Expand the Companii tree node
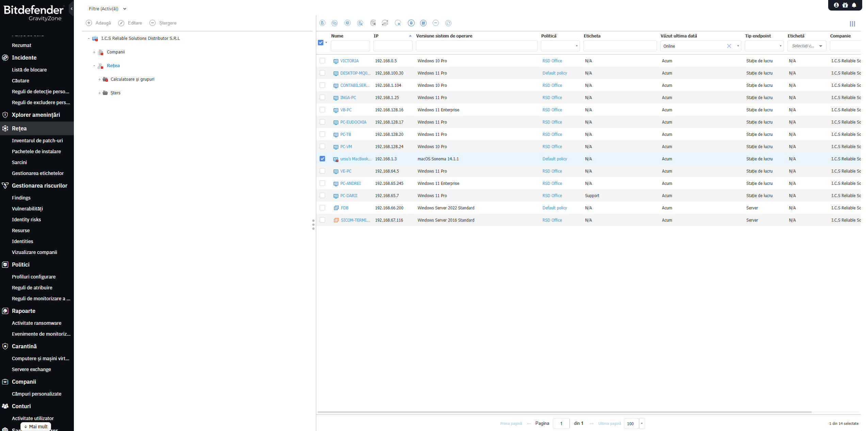Image resolution: width=868 pixels, height=431 pixels. click(x=94, y=52)
